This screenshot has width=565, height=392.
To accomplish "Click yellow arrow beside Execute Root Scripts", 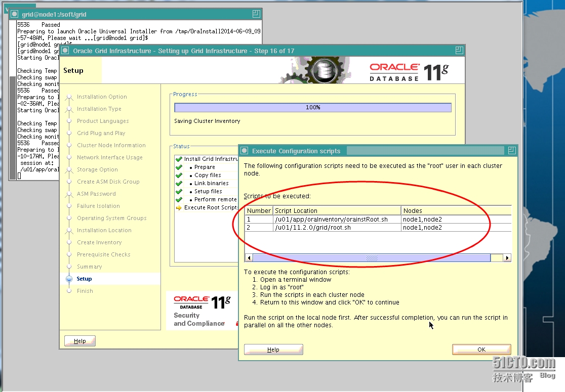I will [179, 208].
